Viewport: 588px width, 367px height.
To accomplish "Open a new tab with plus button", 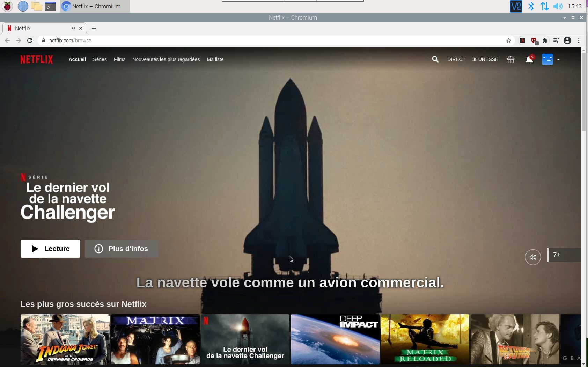I will click(x=94, y=28).
